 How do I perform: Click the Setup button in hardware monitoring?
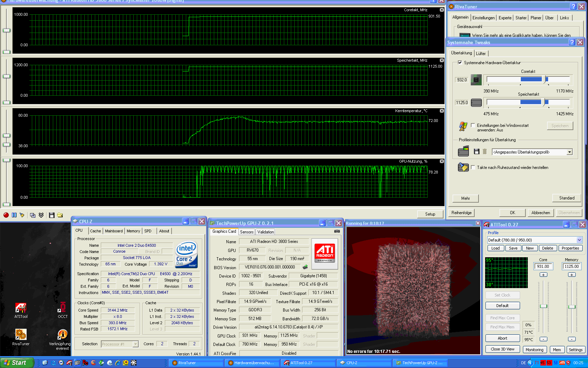[x=430, y=214]
